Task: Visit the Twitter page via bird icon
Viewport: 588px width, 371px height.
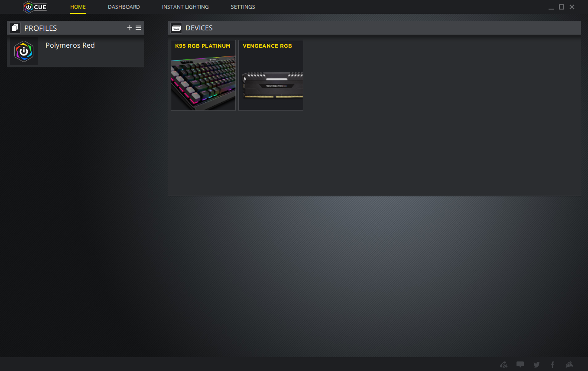Action: point(536,364)
